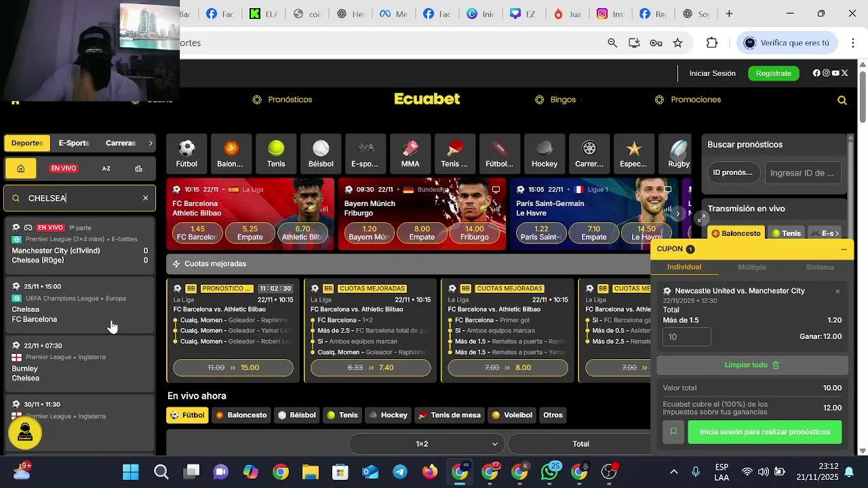Image resolution: width=868 pixels, height=488 pixels.
Task: Toggle EN VIVO filter in sidebar
Action: pyautogui.click(x=64, y=168)
